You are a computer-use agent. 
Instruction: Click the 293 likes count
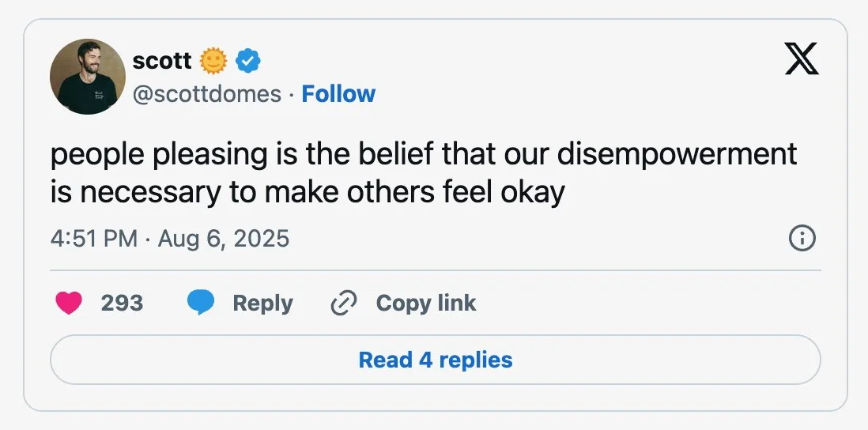(x=123, y=303)
